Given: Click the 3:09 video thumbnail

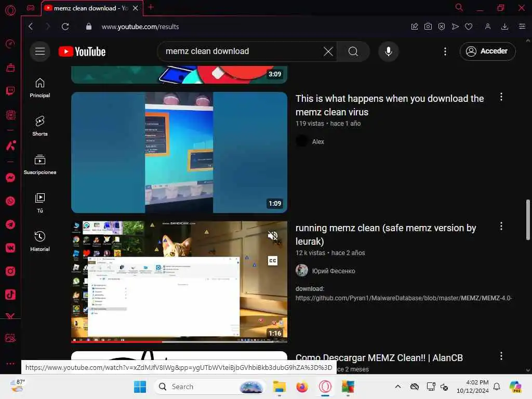Looking at the screenshot, I should pyautogui.click(x=179, y=75).
